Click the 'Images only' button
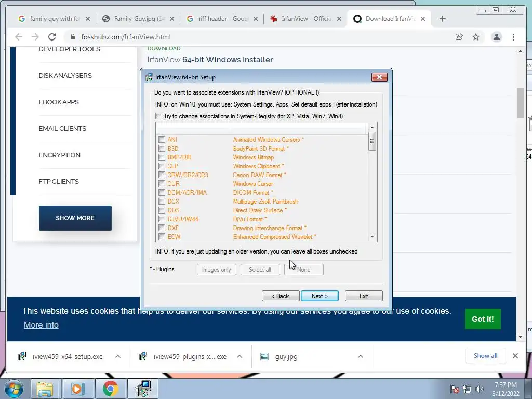Screen dimensions: 532x399 point(217,270)
